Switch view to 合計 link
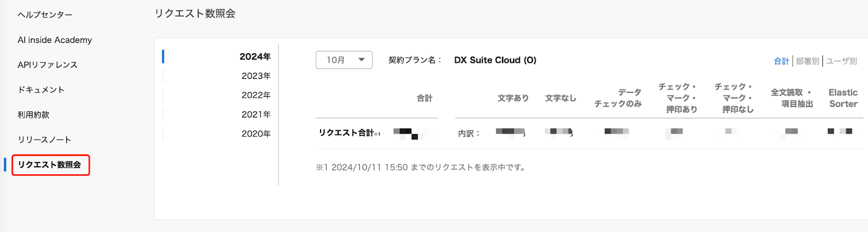The image size is (868, 232). click(781, 61)
